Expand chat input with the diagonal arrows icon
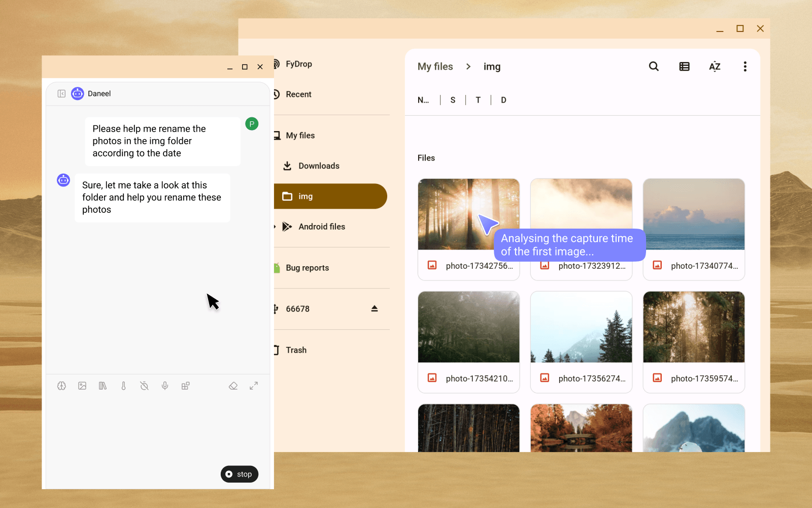812x508 pixels. coord(254,386)
